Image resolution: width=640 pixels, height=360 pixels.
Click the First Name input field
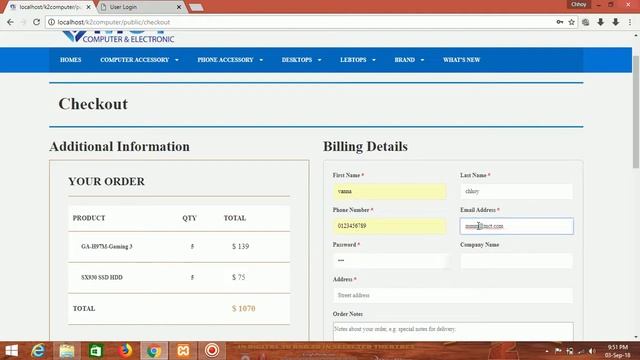click(389, 191)
